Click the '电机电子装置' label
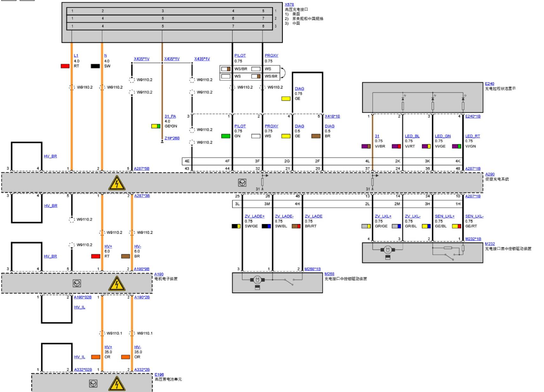Viewport: 544px width, 392px height. [166, 279]
